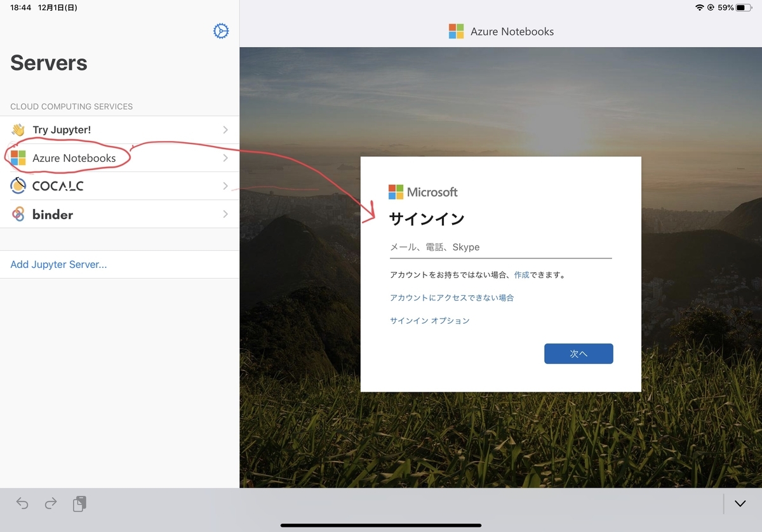Select the Azure Notebooks server entry
Screen dimensions: 762x532
(x=119, y=157)
